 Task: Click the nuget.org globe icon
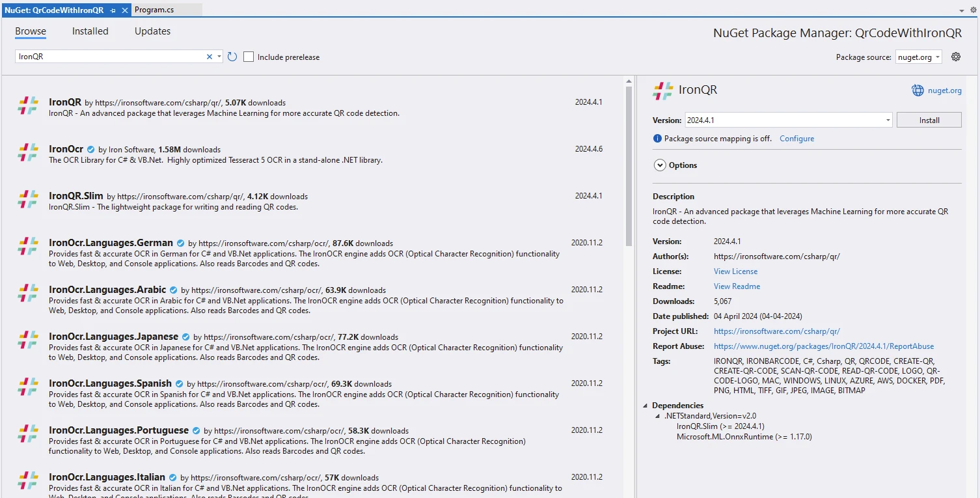point(918,90)
